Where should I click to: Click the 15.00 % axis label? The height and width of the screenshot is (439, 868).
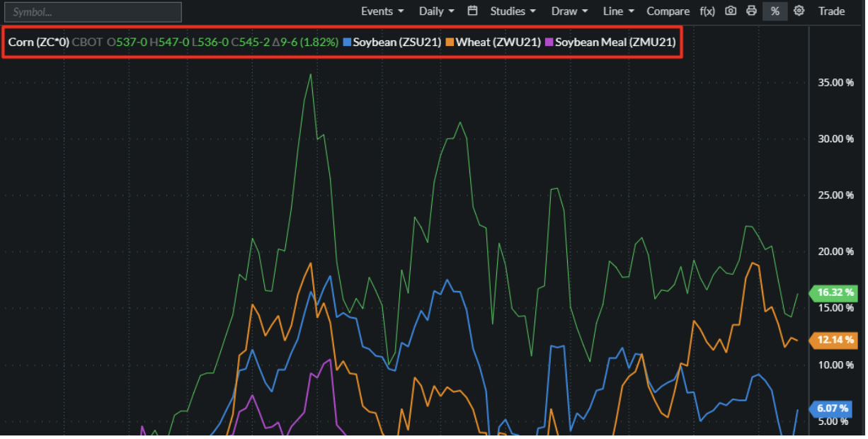[x=835, y=309]
